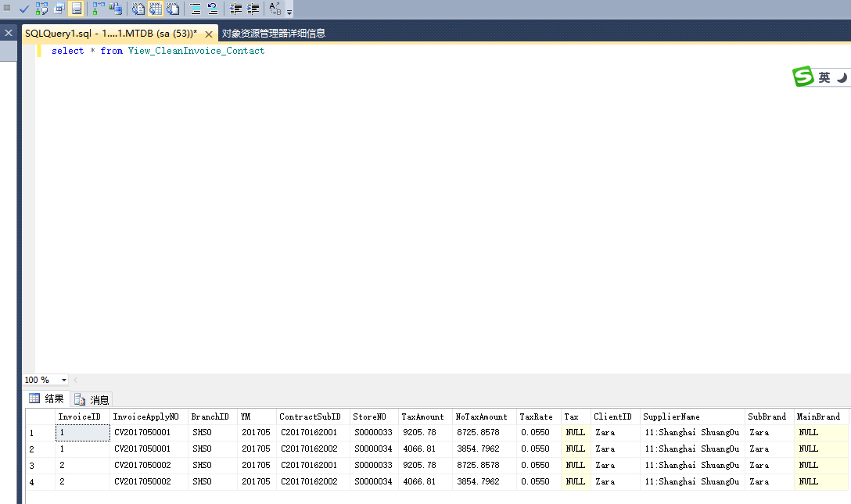Image resolution: width=851 pixels, height=504 pixels.
Task: Comment out the selected lines
Action: coord(196,9)
